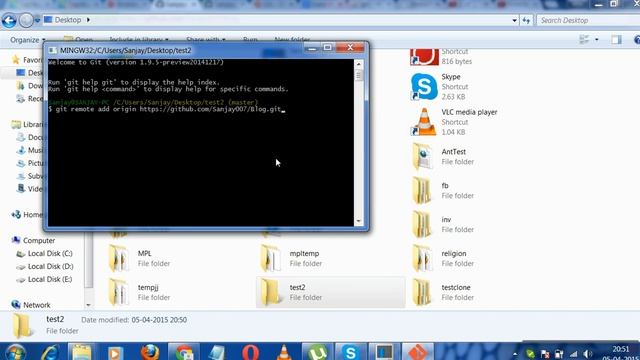Select the tempjj folder icon

[x=118, y=292]
